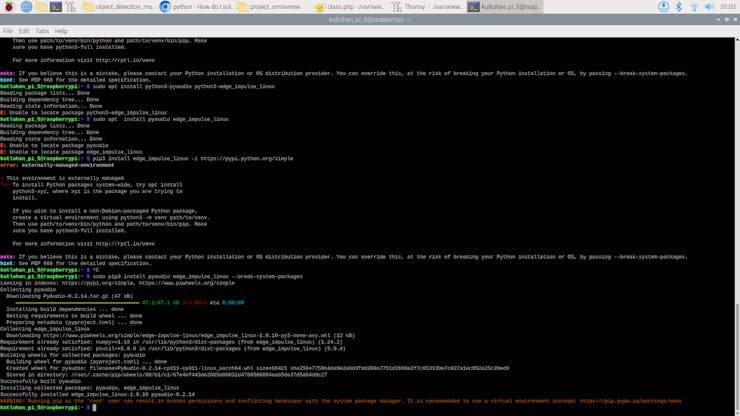Open the Bluetooth tray menu
Screen dimensions: 740x416
[679, 7]
